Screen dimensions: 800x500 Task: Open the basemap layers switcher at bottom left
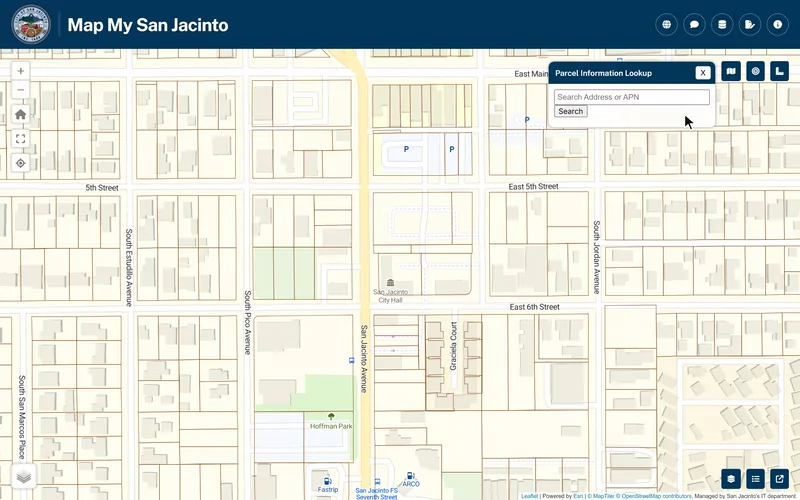click(23, 476)
